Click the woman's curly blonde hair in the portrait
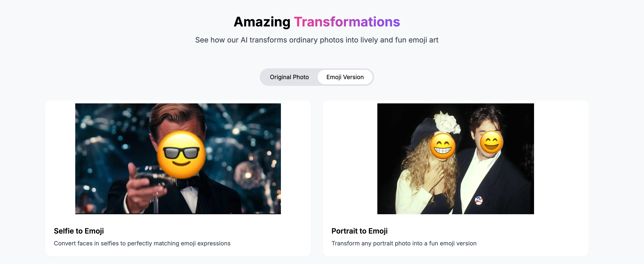 pyautogui.click(x=415, y=160)
